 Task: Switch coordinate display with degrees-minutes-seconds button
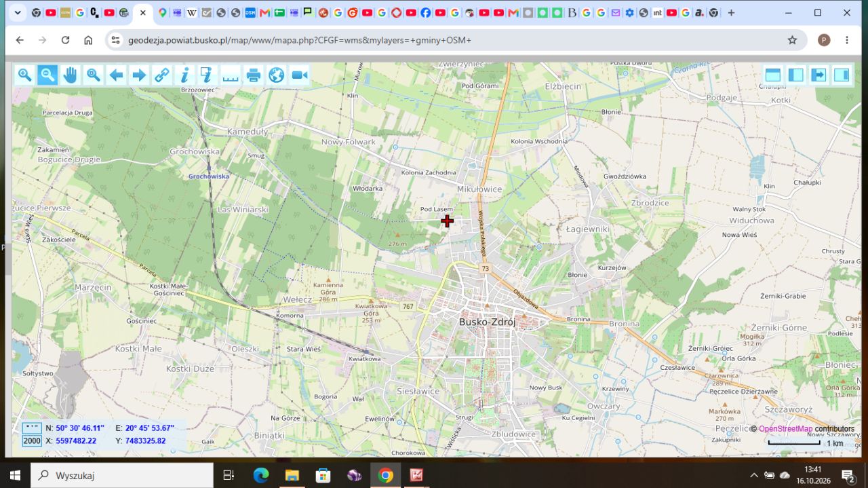click(x=32, y=428)
